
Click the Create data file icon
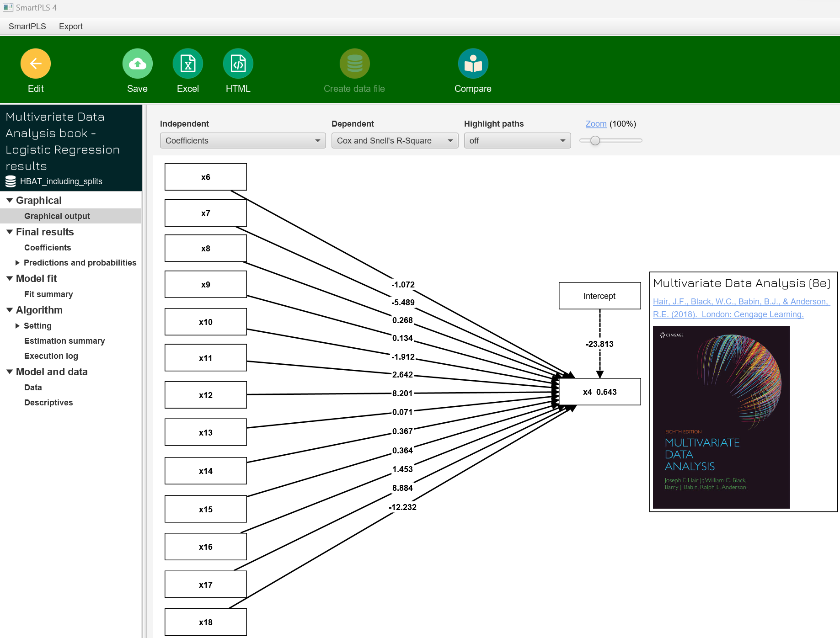[354, 64]
